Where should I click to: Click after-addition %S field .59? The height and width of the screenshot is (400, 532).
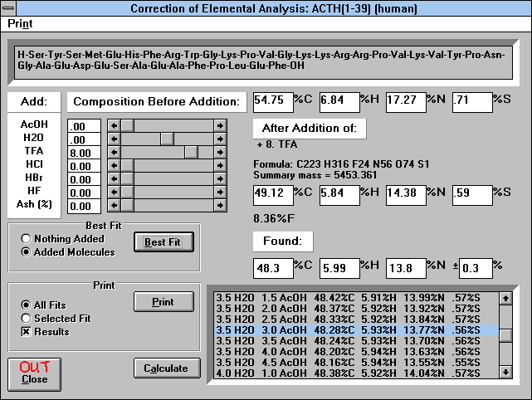(472, 195)
